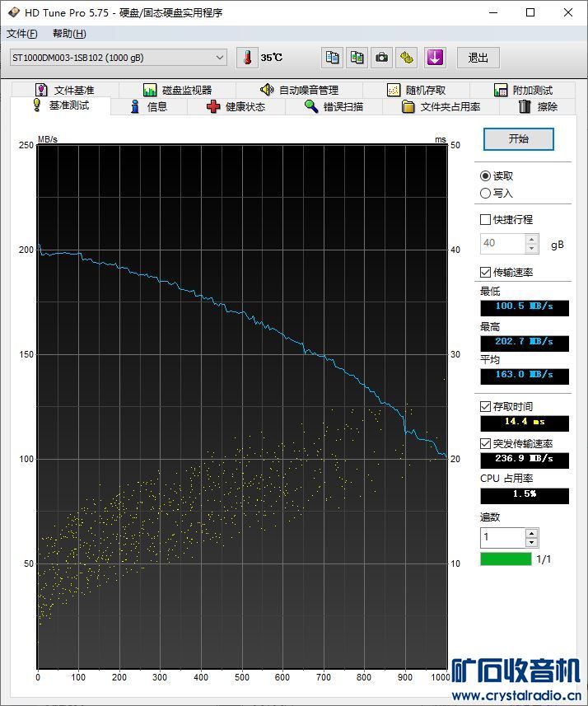Viewport: 588px width, 706px height.
Task: Open the 健康状态 health tab
Action: coord(236,107)
